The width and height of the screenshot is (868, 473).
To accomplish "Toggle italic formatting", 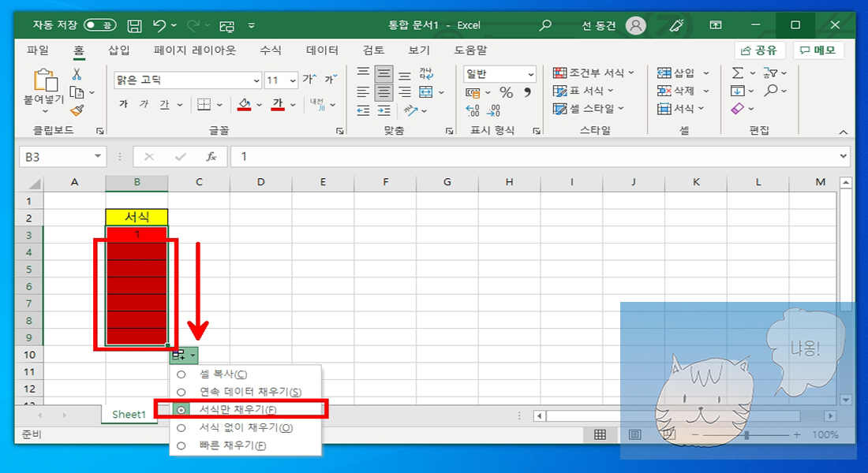I will pyautogui.click(x=144, y=104).
